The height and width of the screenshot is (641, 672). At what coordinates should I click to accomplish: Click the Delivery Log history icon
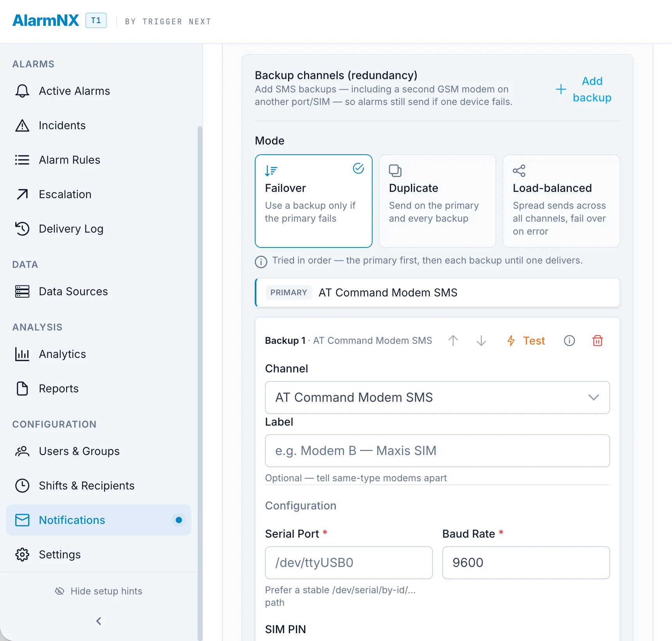pos(22,229)
